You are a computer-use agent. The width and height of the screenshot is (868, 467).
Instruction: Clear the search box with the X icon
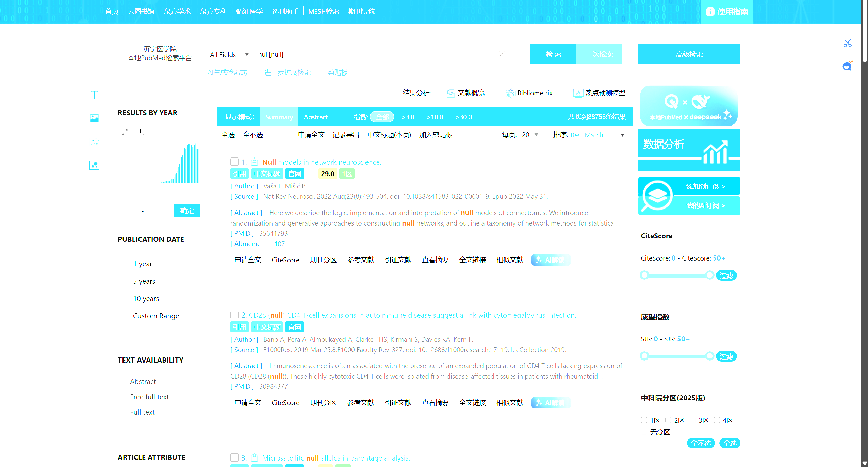pos(502,54)
